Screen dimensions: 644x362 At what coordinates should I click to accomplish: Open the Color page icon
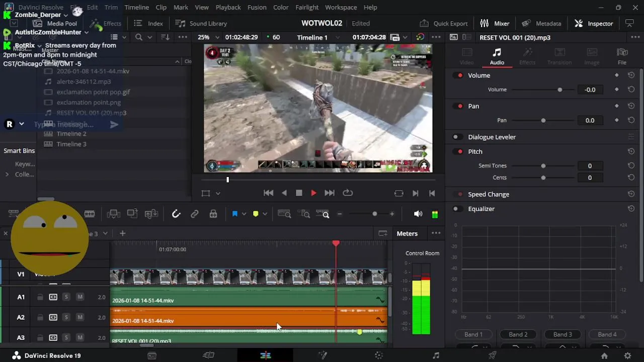point(379,355)
